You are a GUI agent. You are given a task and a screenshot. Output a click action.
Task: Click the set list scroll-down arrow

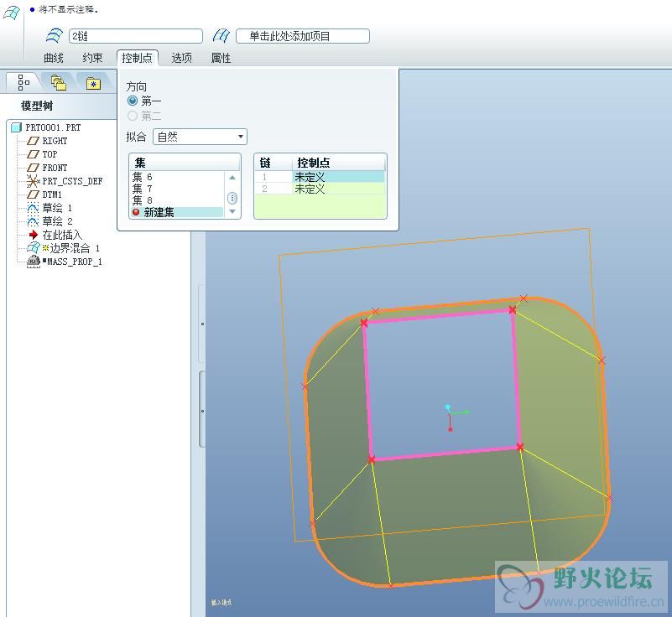[x=232, y=211]
